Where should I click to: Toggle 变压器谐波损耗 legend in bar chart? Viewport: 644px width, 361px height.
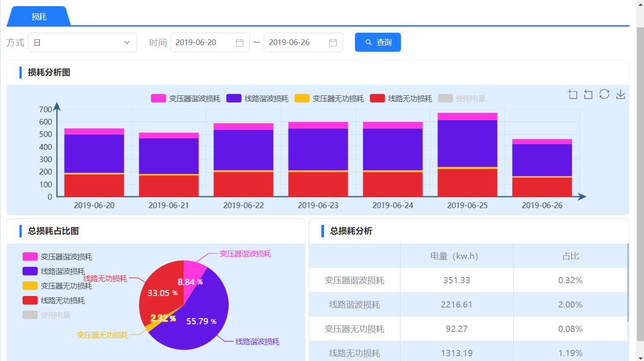click(186, 98)
